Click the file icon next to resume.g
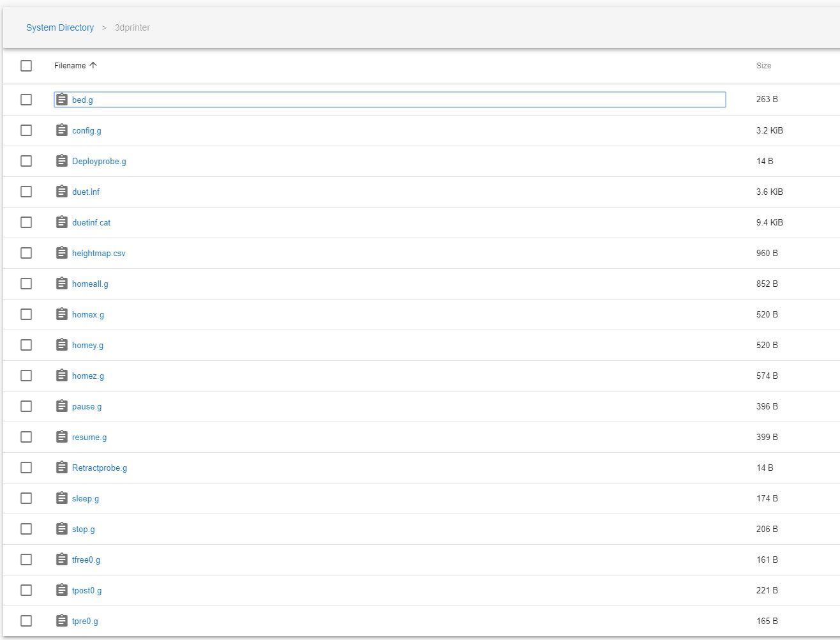840x640 pixels. tap(62, 437)
